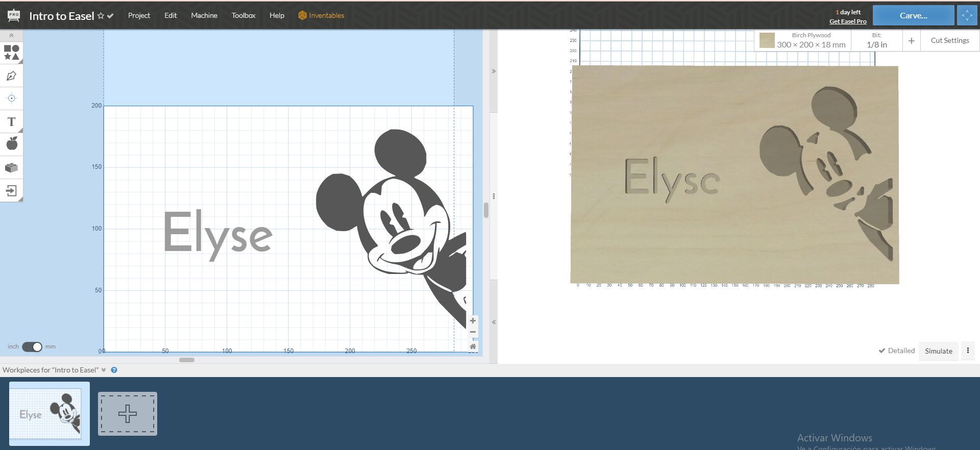Open the Bit 1/8 in selector
This screenshot has height=450, width=980.
coord(876,40)
